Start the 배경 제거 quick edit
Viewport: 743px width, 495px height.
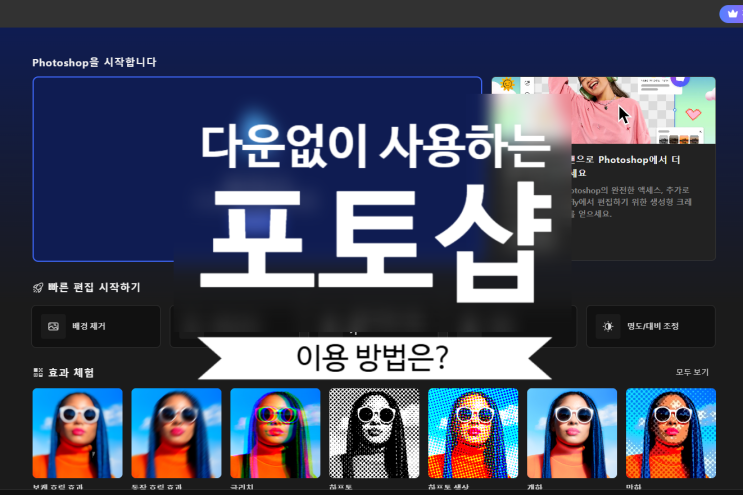click(96, 326)
